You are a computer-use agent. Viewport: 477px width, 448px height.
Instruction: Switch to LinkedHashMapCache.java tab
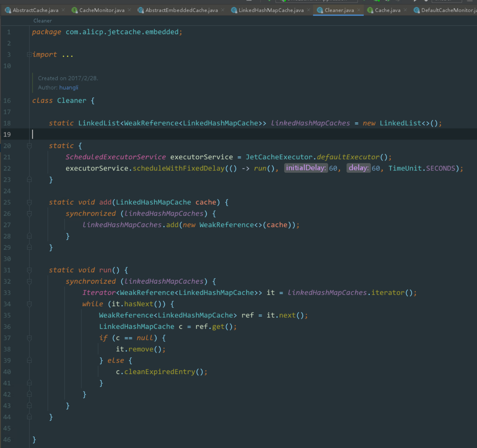click(271, 10)
